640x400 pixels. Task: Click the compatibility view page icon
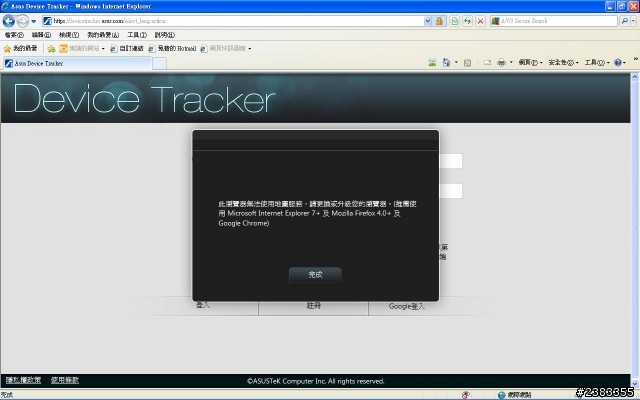pyautogui.click(x=454, y=21)
